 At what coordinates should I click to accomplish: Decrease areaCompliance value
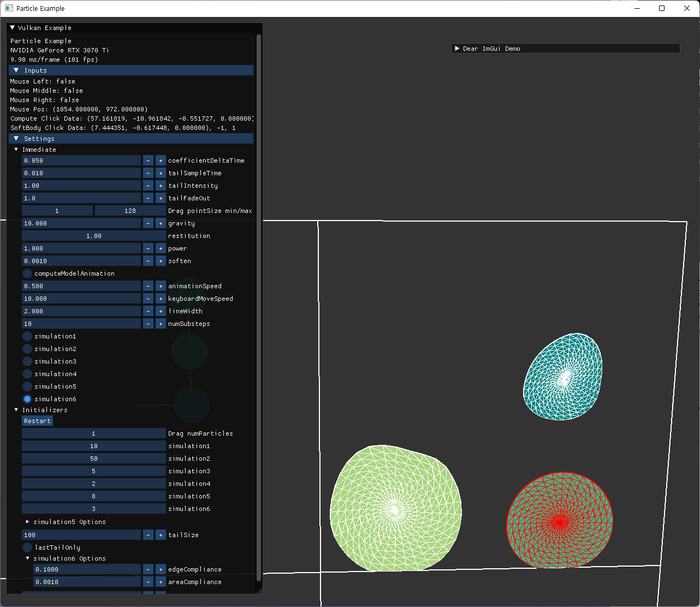(x=148, y=582)
